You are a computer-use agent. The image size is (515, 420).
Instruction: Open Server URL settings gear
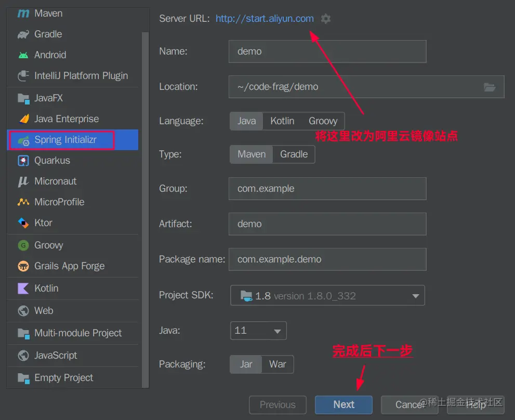pyautogui.click(x=325, y=19)
